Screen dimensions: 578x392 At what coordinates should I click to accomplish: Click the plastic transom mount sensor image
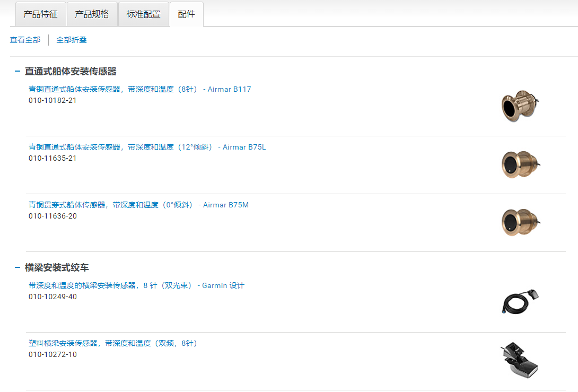click(519, 360)
